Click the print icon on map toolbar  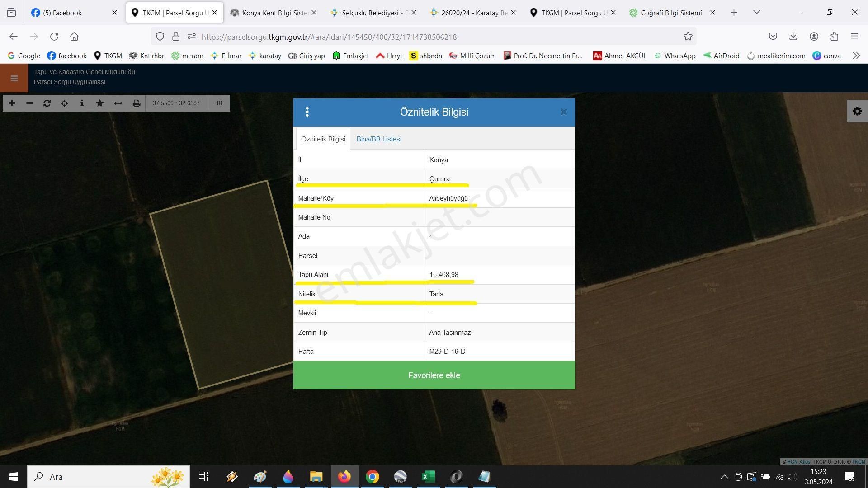point(136,103)
